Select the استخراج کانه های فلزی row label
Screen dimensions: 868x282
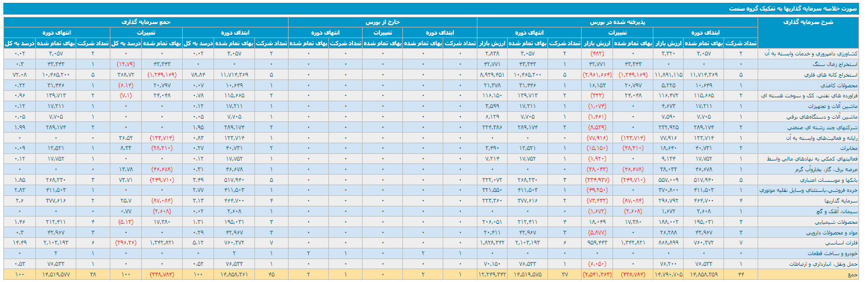(832, 74)
